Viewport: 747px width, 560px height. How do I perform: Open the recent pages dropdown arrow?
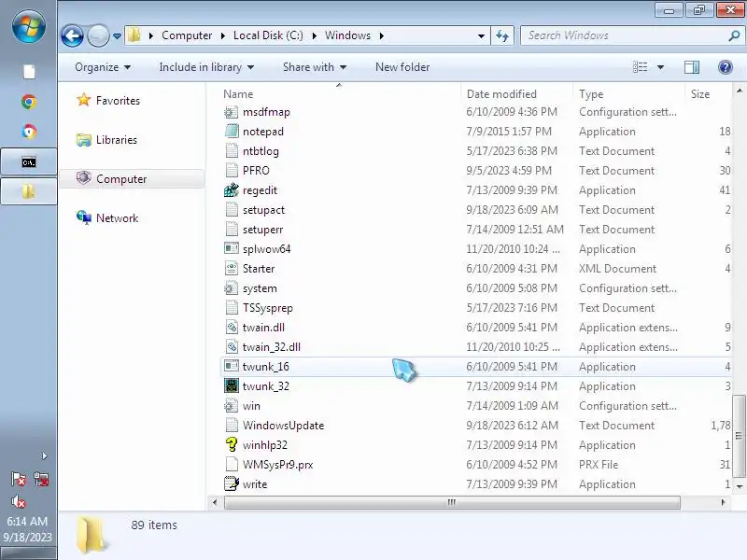[x=117, y=36]
